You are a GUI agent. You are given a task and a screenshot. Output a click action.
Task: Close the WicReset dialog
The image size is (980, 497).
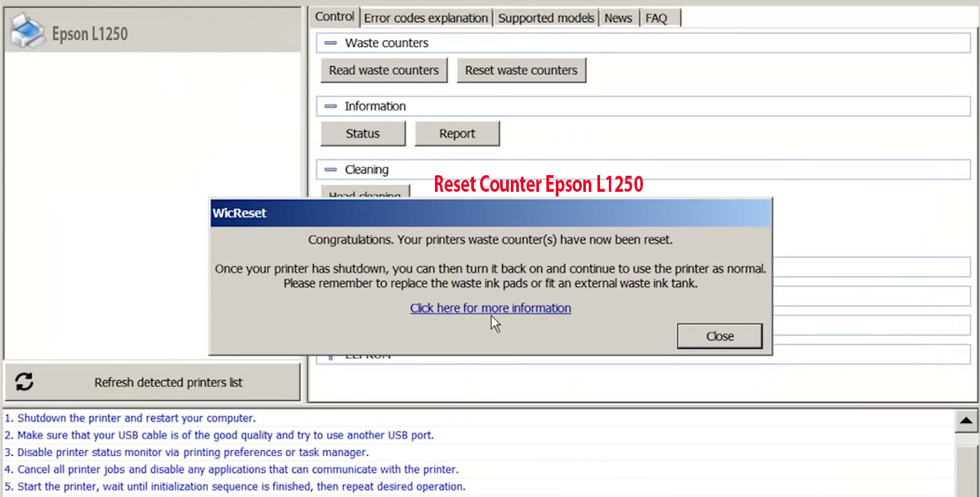pyautogui.click(x=720, y=336)
